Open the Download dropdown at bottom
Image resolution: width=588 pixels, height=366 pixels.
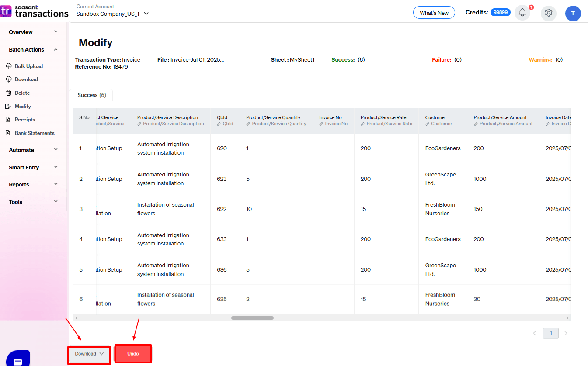click(89, 354)
